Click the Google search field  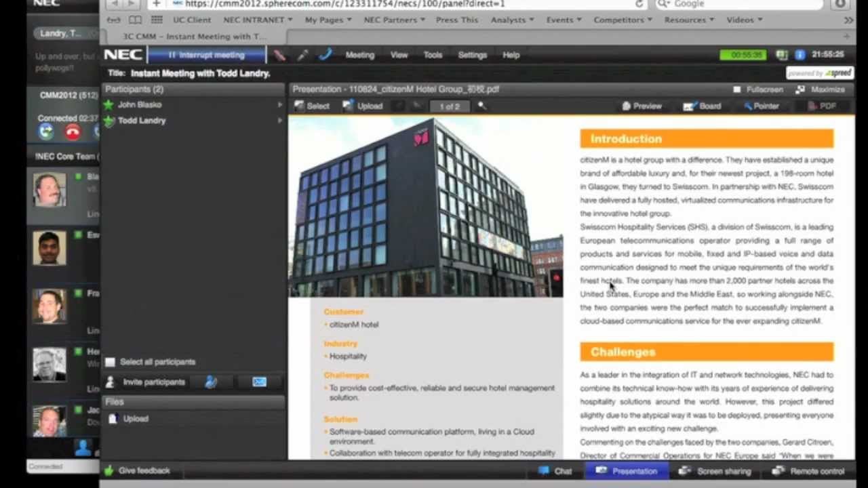(x=739, y=4)
